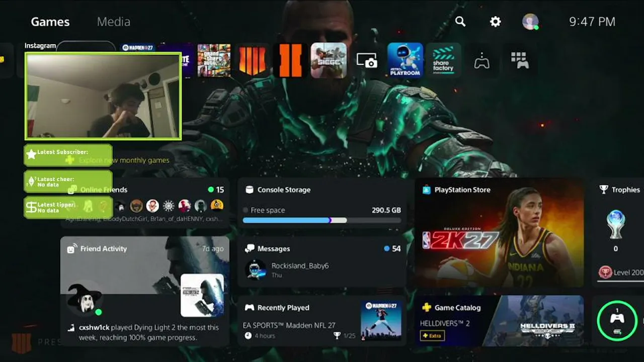Screen dimensions: 644x362
Task: Click the Console Storage free space bar
Action: click(x=322, y=220)
